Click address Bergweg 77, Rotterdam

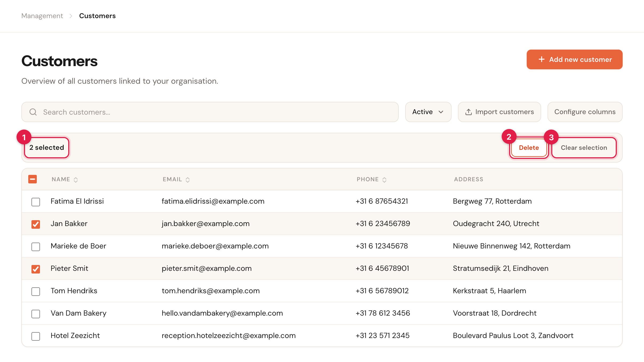click(492, 201)
